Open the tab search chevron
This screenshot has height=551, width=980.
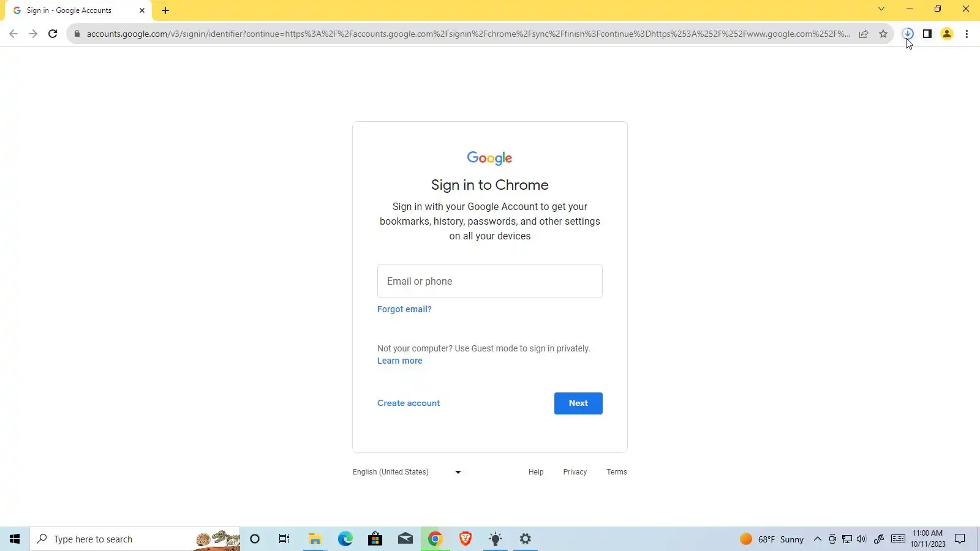coord(881,9)
